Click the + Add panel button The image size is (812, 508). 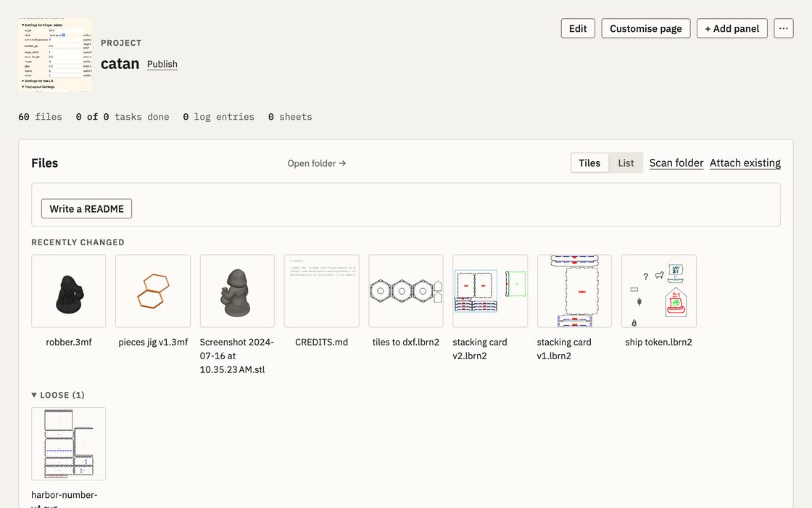pyautogui.click(x=732, y=28)
